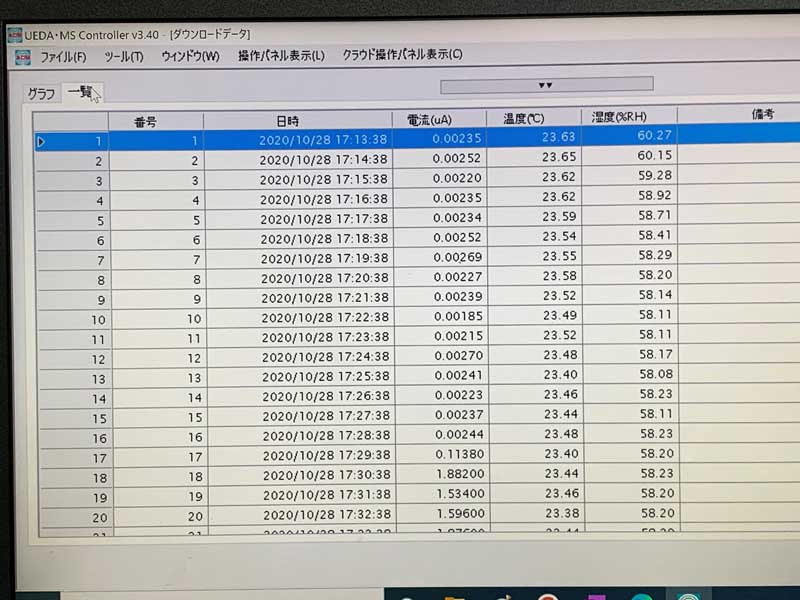Open the ウィンドウ(W) menu
This screenshot has width=800, height=600.
pyautogui.click(x=190, y=56)
